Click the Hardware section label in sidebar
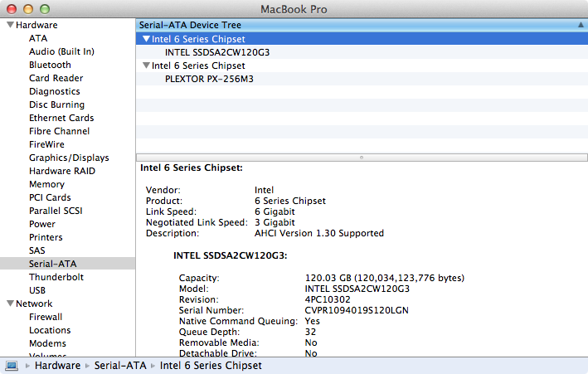Screen dimensions: 588x374 coord(36,25)
